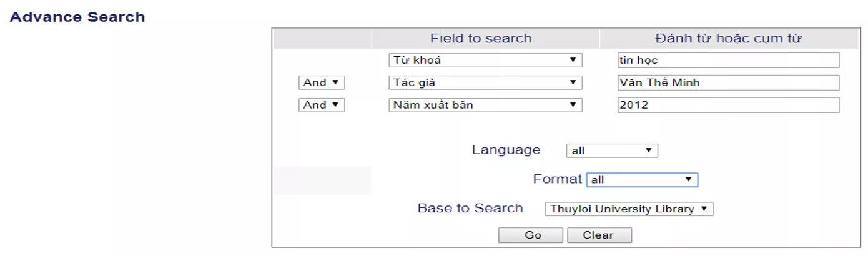Screen dimensions: 868x256
Task: Focus the input containing tin học
Action: tap(728, 61)
